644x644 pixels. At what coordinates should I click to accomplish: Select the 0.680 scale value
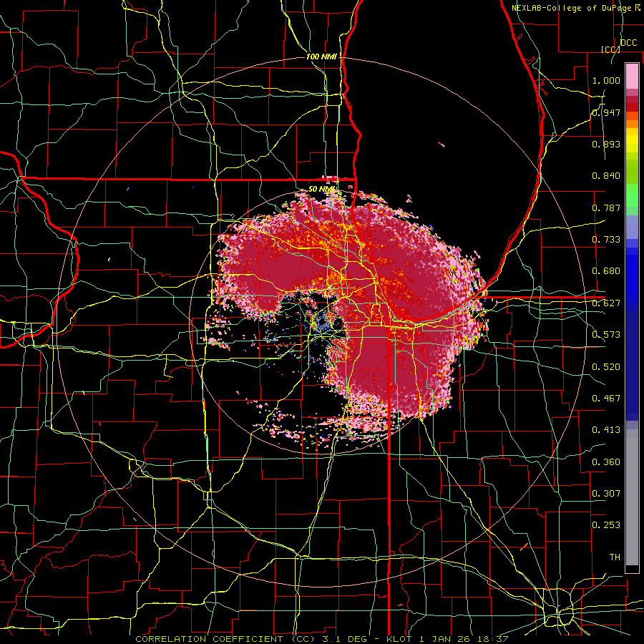point(606,271)
